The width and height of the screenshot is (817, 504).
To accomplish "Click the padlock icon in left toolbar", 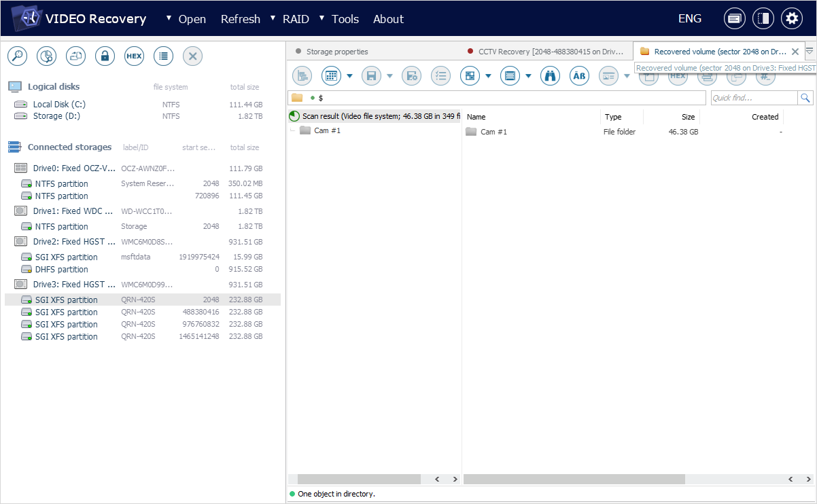I will 105,56.
